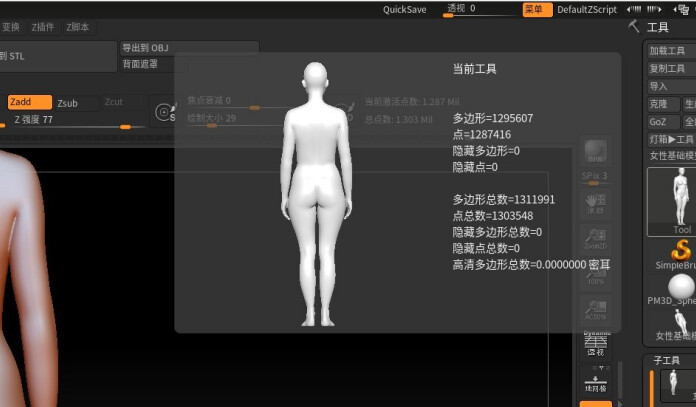Adjust the 透视 0 see-through slider
Screen dimensions: 696x407
click(x=482, y=10)
